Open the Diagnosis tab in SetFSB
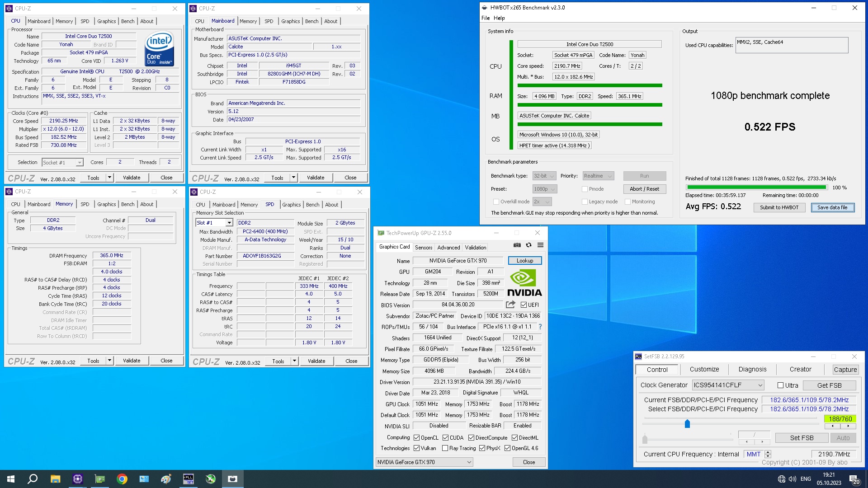 pos(752,370)
